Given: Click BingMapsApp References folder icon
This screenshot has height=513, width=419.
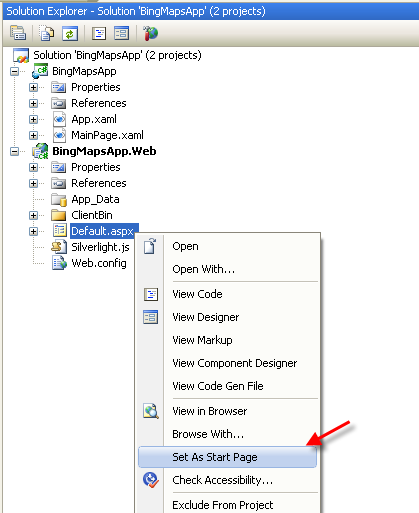Looking at the screenshot, I should coord(59,103).
